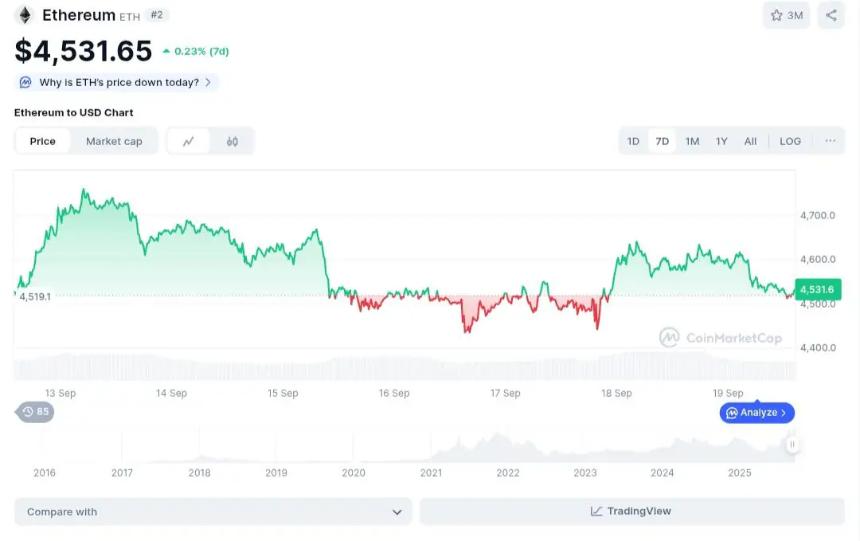Select the Price view toggle

(43, 142)
